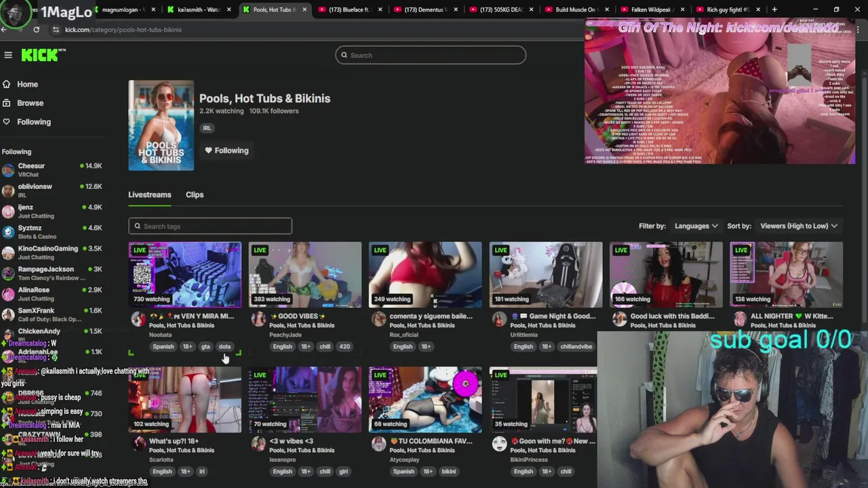This screenshot has width=868, height=488.
Task: Select the 420 tag under PeachyJade
Action: [344, 346]
